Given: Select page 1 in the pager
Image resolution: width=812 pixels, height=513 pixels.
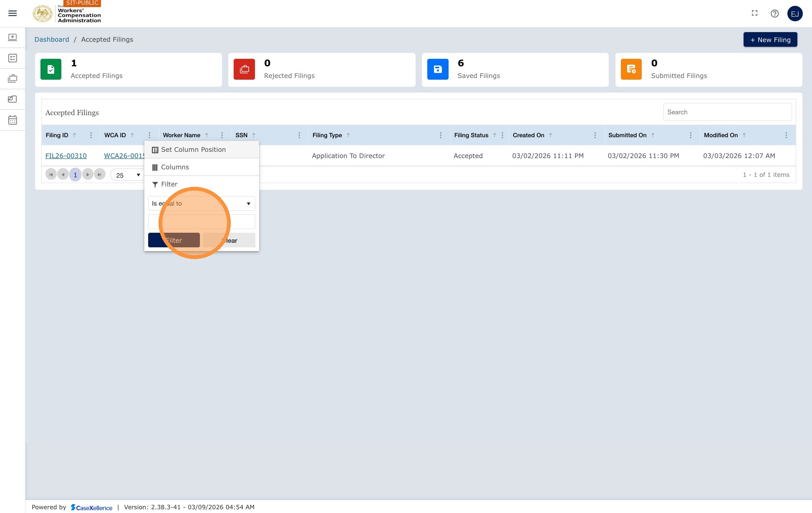Looking at the screenshot, I should [x=75, y=174].
